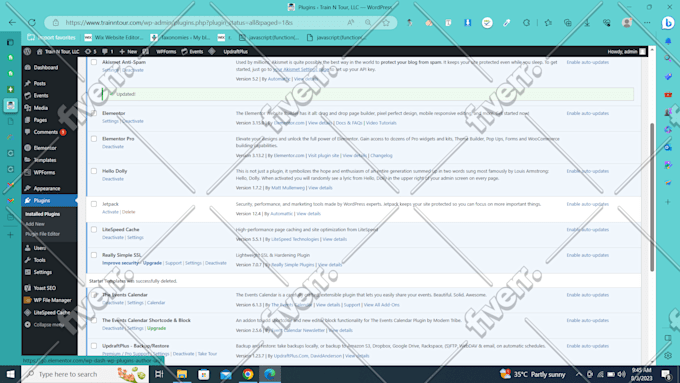Open UpdraftPlus from the admin bar
This screenshot has width=680, height=383.
click(235, 51)
